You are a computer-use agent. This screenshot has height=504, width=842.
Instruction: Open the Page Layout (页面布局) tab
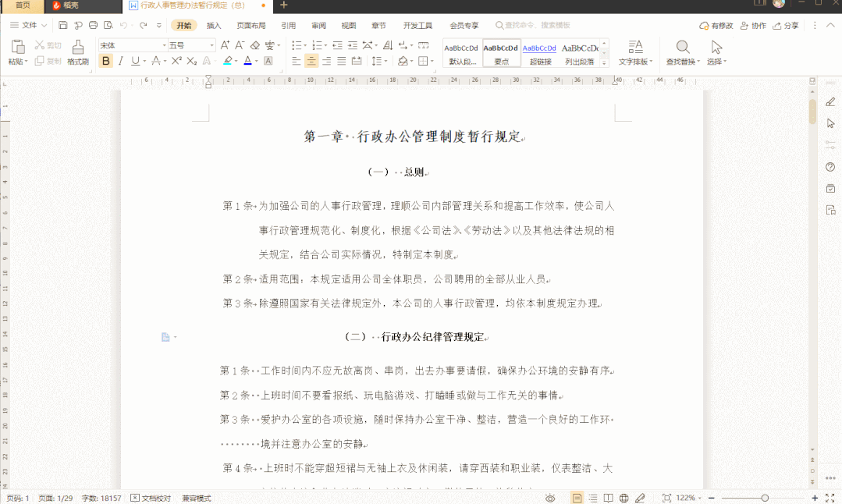click(250, 25)
